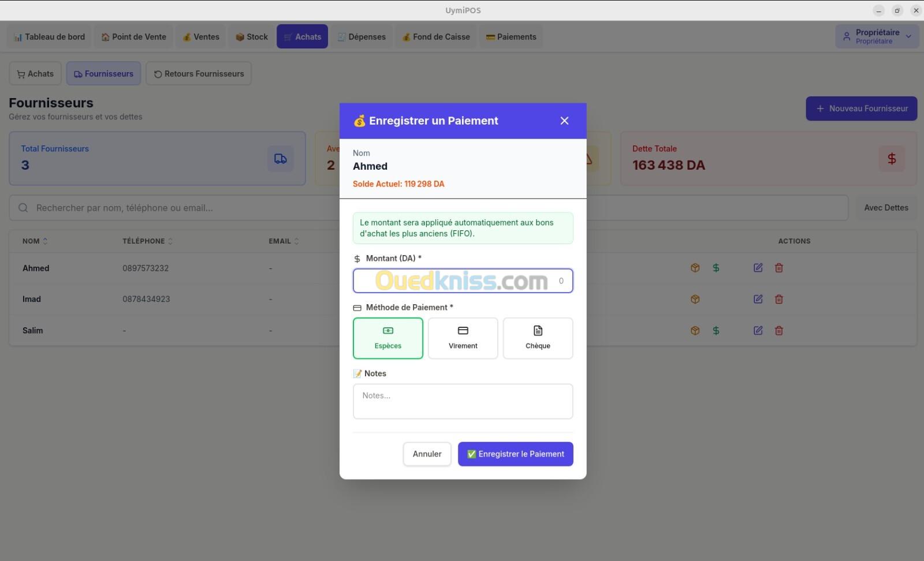This screenshot has width=924, height=561.
Task: Close the Enregistrer un Paiement dialog
Action: (564, 121)
